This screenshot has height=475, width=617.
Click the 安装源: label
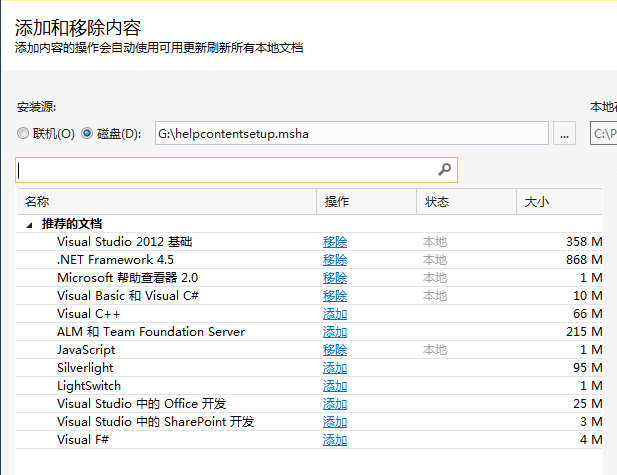pyautogui.click(x=37, y=107)
